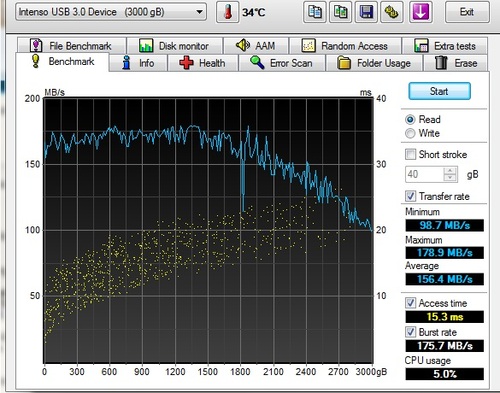
Task: Click the copy screenshot to clipboard icon
Action: [340, 12]
